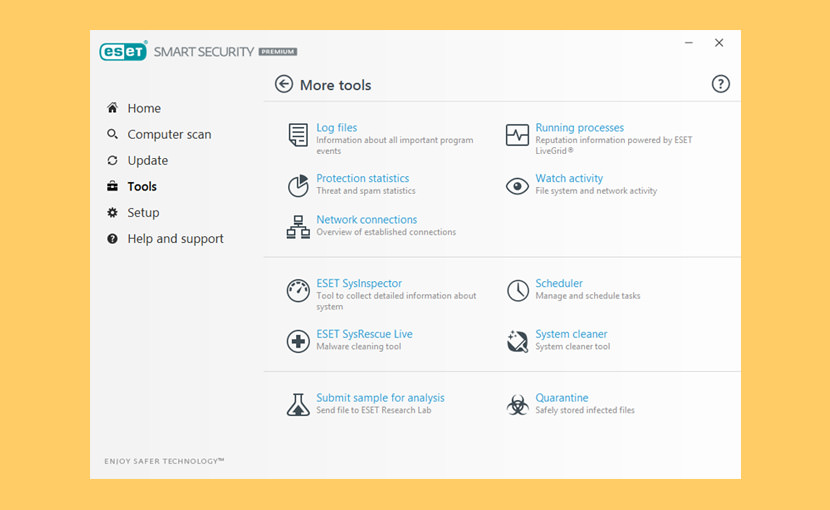Select Update in the sidebar
The height and width of the screenshot is (510, 830).
click(148, 160)
